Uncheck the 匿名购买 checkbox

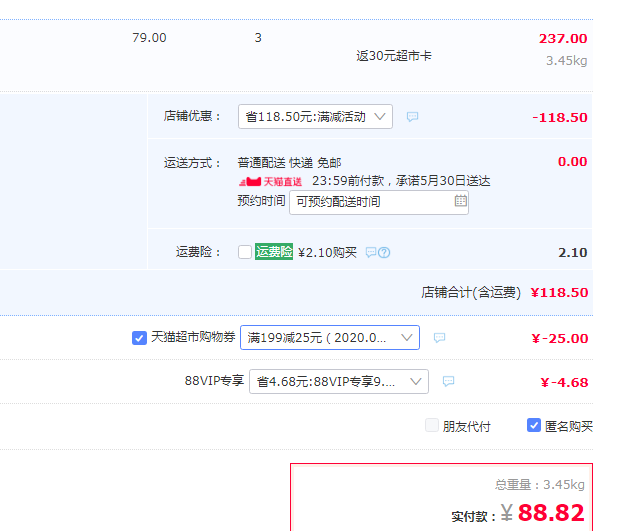534,425
